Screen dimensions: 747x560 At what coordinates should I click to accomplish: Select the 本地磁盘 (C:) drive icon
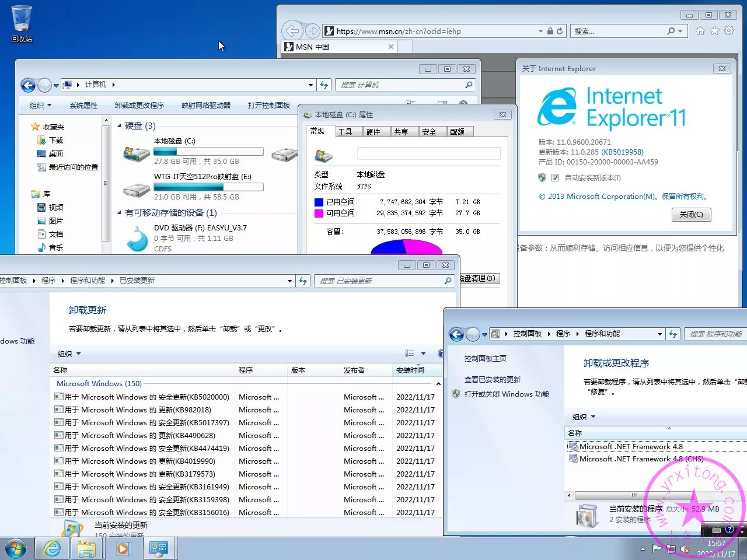[x=136, y=153]
